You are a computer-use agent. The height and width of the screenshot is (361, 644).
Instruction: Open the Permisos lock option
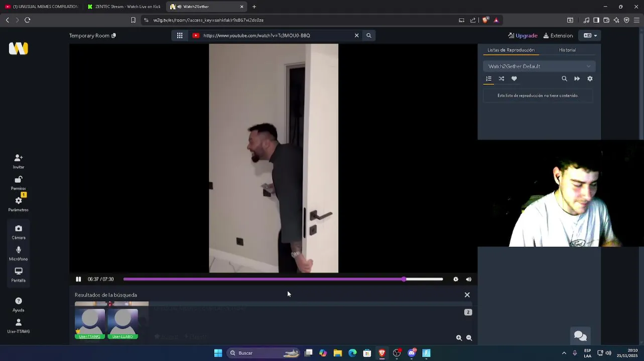19,183
